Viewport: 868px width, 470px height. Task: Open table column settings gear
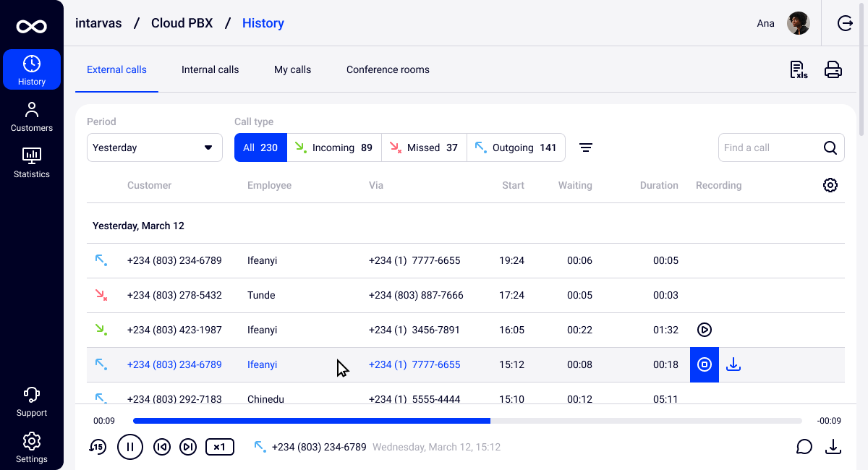pos(830,186)
